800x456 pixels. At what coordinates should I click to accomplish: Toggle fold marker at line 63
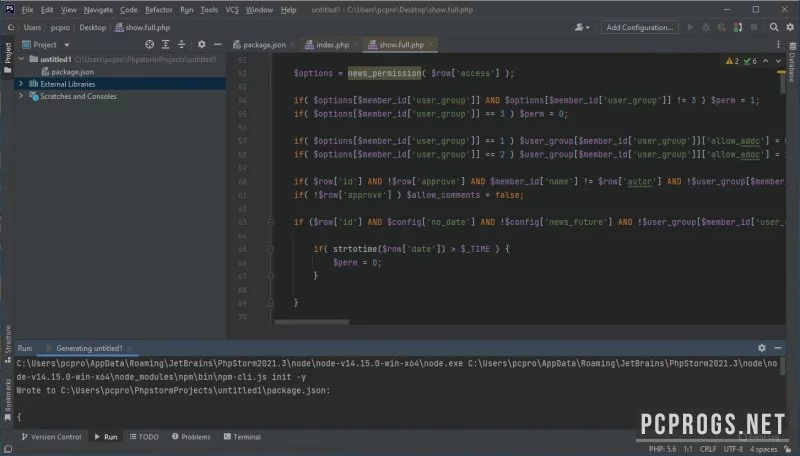click(271, 222)
